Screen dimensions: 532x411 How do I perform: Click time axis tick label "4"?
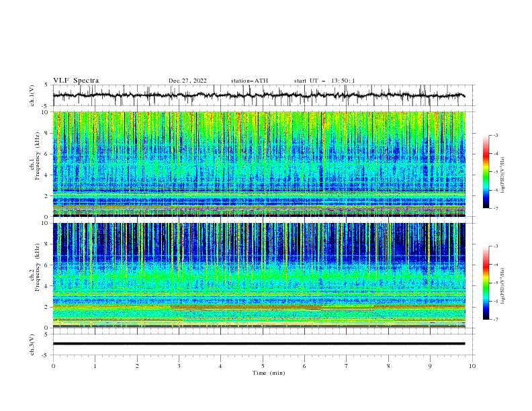click(220, 366)
